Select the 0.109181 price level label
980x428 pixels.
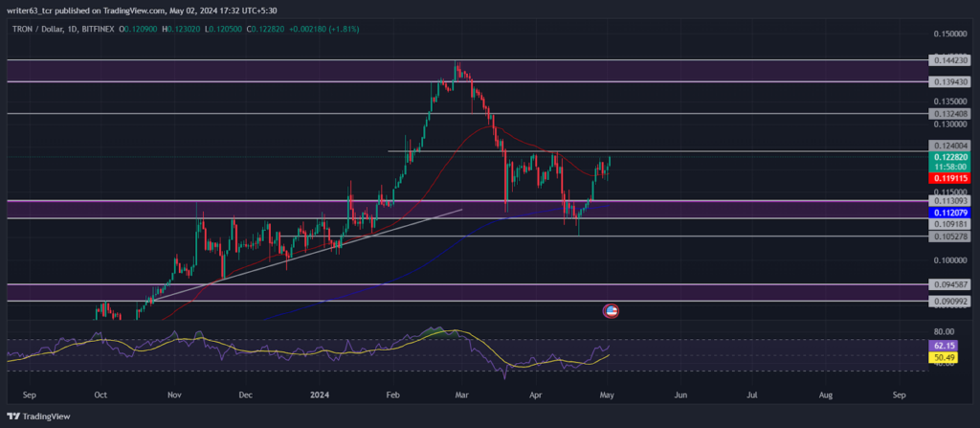tap(948, 223)
